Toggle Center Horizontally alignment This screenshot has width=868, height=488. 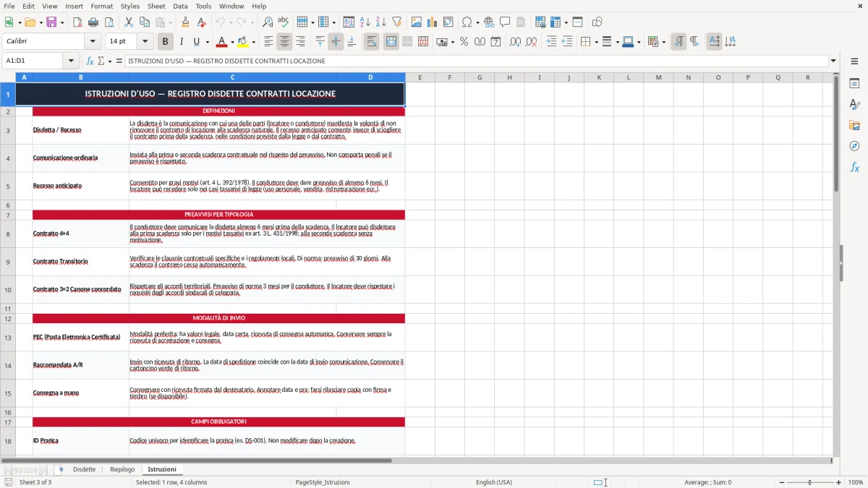pos(284,42)
